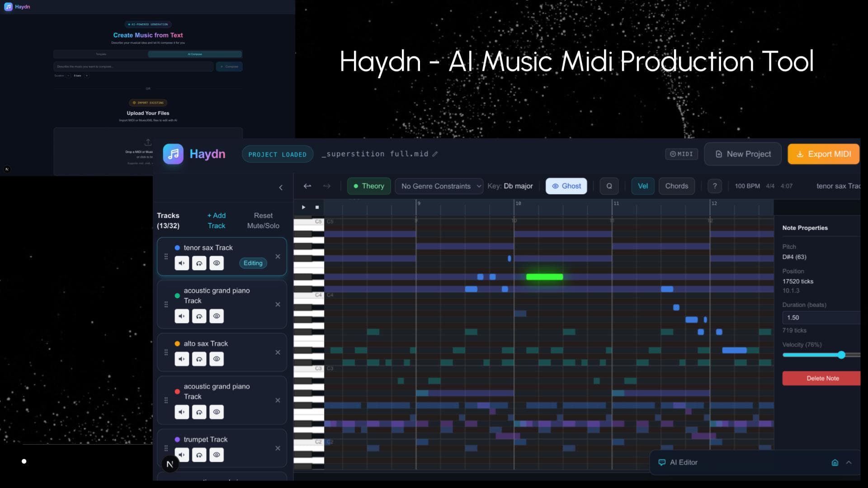The width and height of the screenshot is (868, 488).
Task: Open the Key: Db major selector
Action: click(510, 186)
